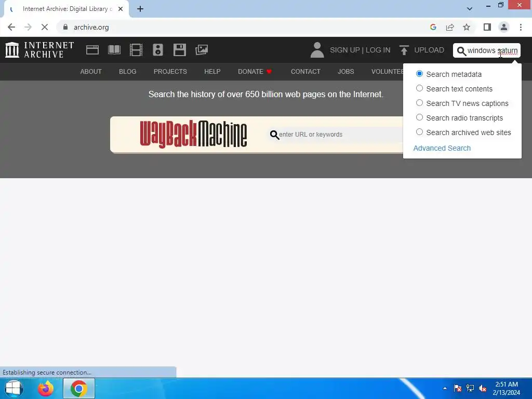This screenshot has width=532, height=399.
Task: Go back with browser back arrow
Action: tap(11, 27)
